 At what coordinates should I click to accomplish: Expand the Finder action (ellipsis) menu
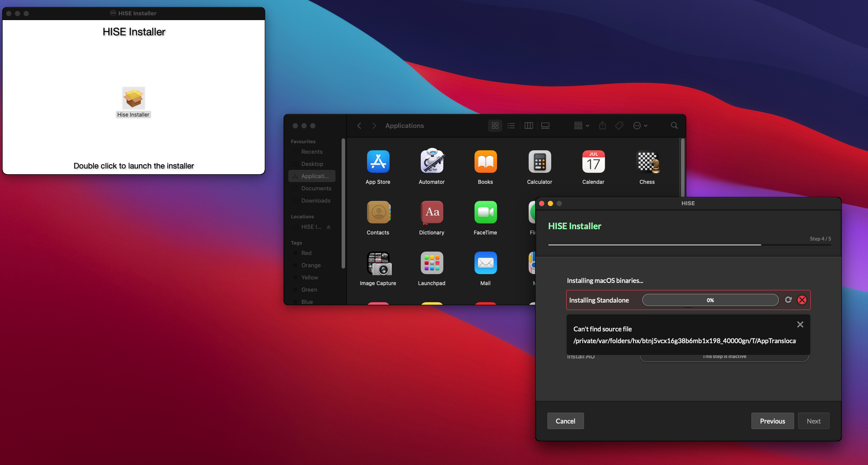(640, 126)
